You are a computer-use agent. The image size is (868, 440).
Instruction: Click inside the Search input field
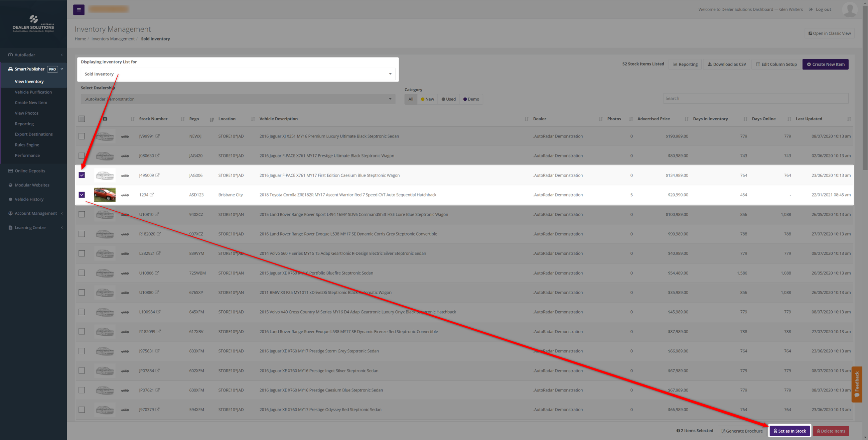pos(755,98)
